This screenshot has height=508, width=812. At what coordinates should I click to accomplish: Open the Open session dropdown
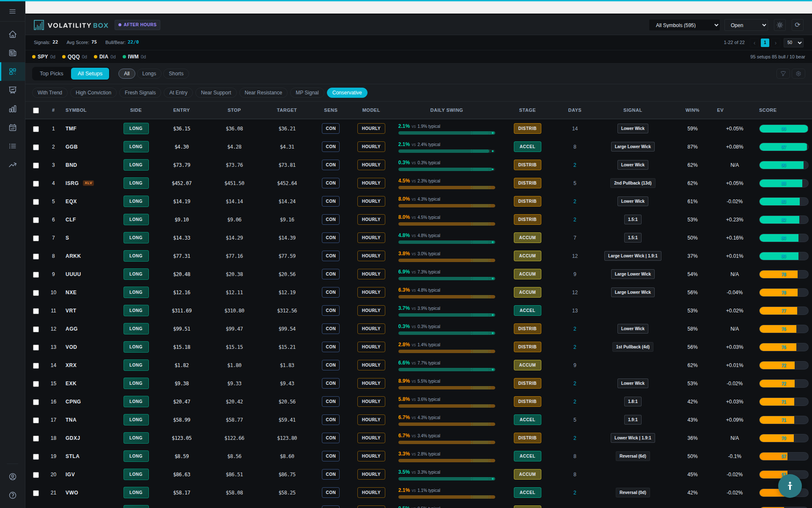click(x=746, y=25)
